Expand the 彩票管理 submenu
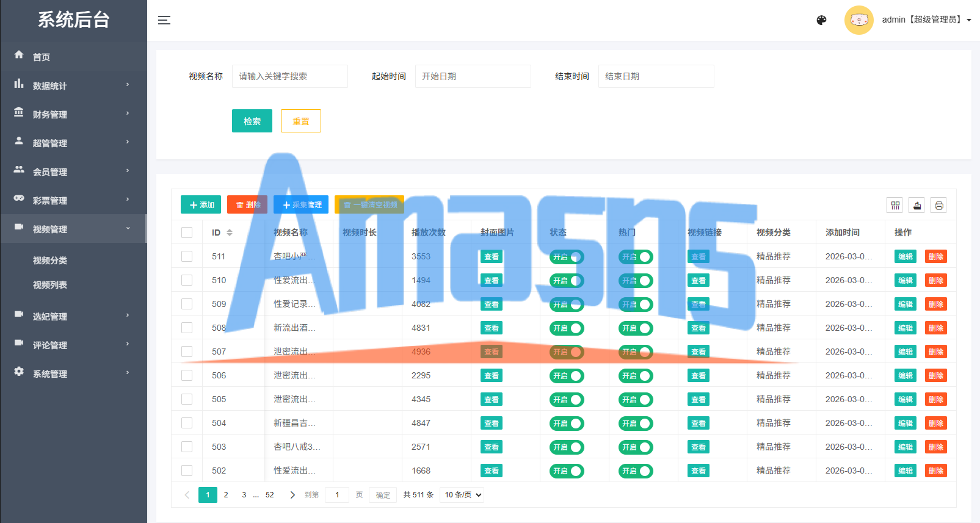Screen dimensions: 980x523 pos(73,200)
